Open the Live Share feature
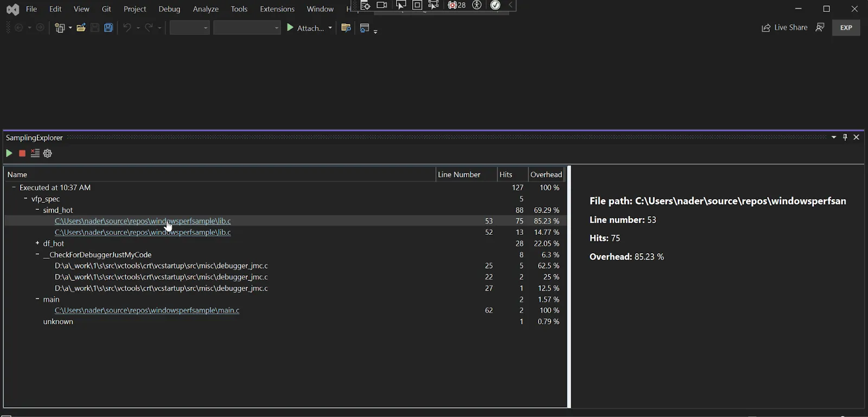Viewport: 868px width, 417px height. [784, 28]
